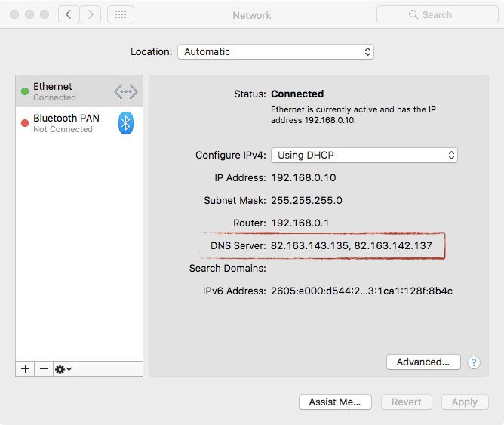This screenshot has width=504, height=425.
Task: Click the Ethernet connection arrows icon
Action: tap(126, 91)
